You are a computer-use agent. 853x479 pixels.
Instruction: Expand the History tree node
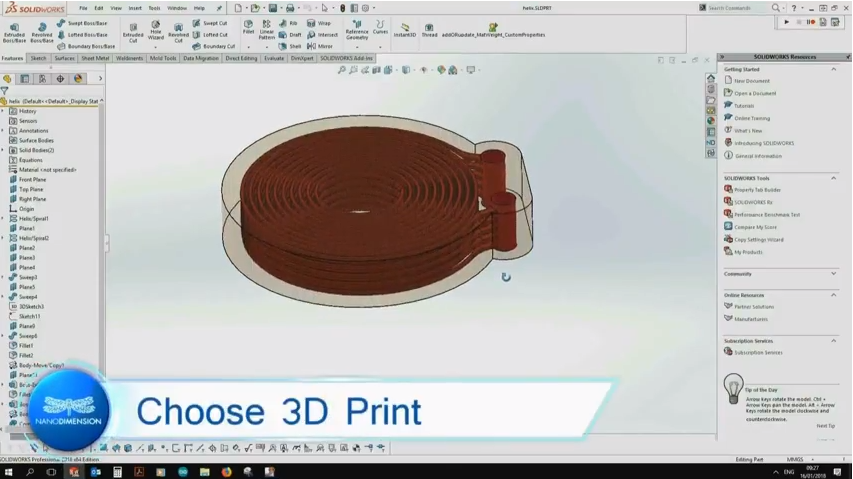[3, 111]
